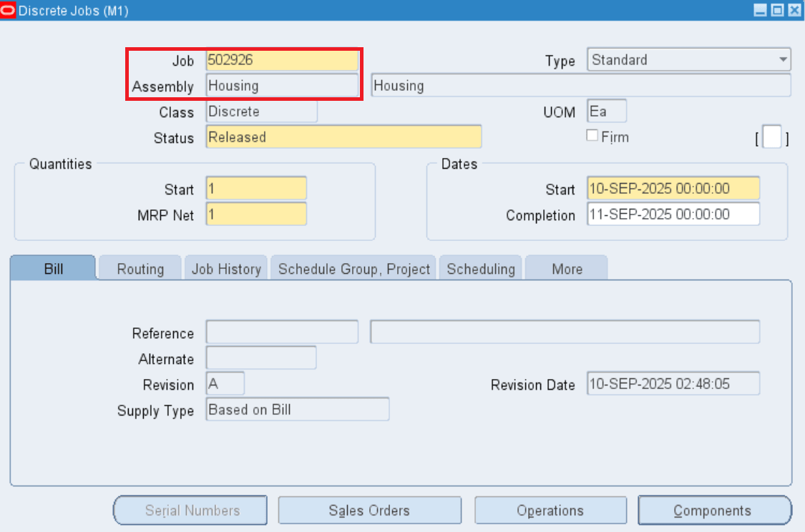The image size is (805, 532).
Task: Click the Job number field
Action: (x=282, y=61)
